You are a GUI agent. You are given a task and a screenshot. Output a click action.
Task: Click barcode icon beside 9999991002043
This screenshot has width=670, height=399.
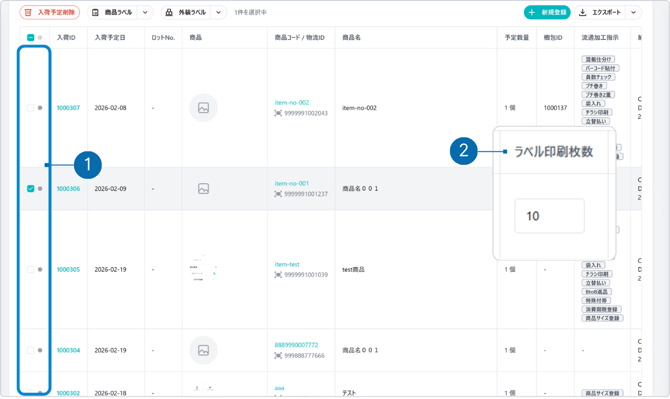coord(278,113)
